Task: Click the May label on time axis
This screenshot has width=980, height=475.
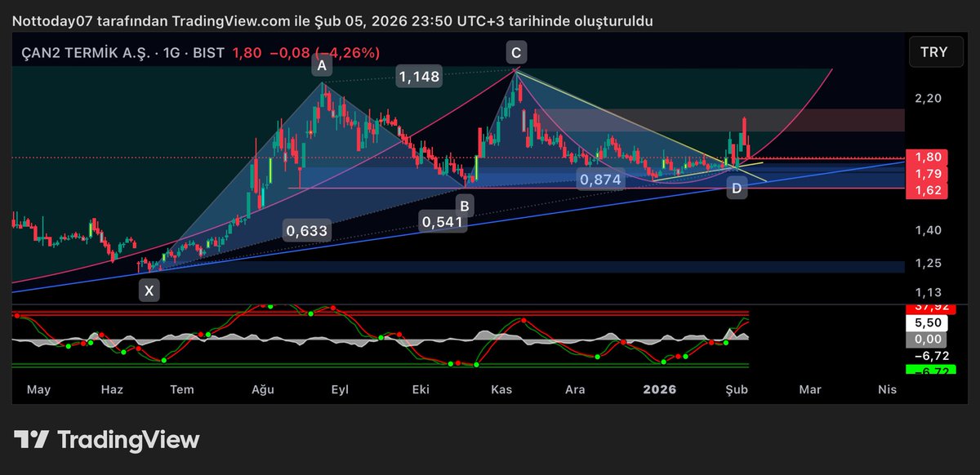Action: 39,390
